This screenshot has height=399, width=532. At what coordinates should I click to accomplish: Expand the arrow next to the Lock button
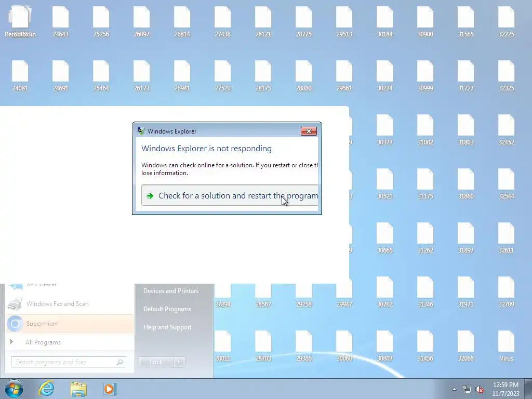click(179, 362)
